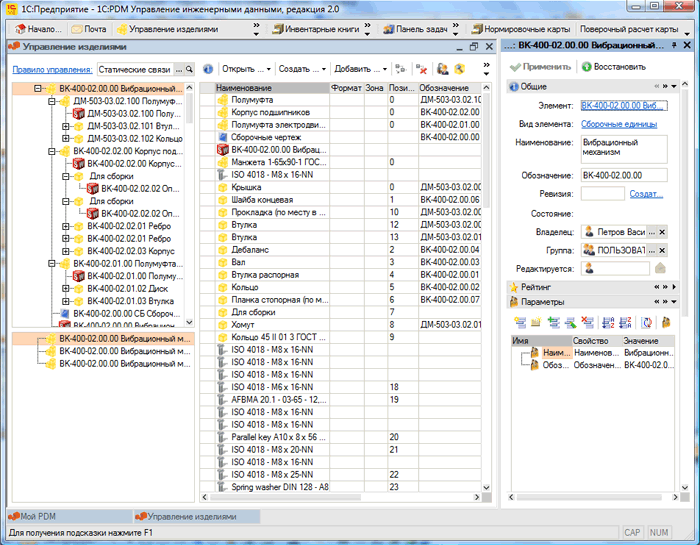This screenshot has height=545, width=700.
Task: Click the Наименование text box Вибрационный механизм
Action: (624, 149)
